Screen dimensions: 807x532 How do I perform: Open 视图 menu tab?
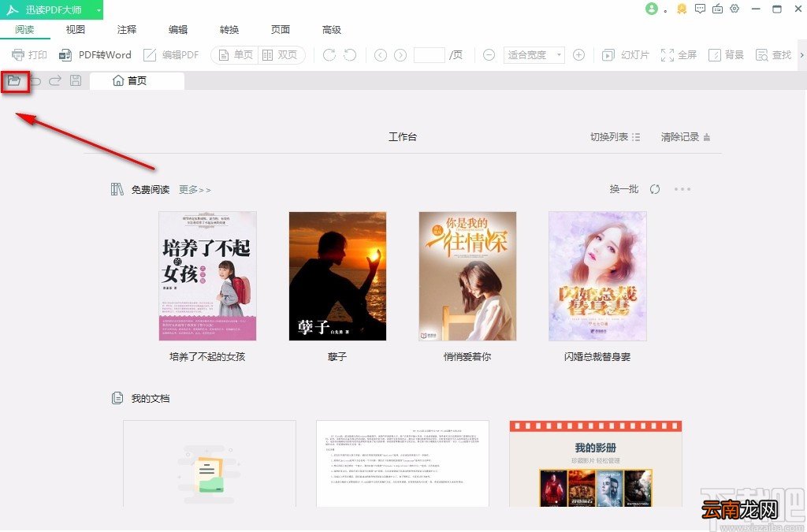click(75, 30)
